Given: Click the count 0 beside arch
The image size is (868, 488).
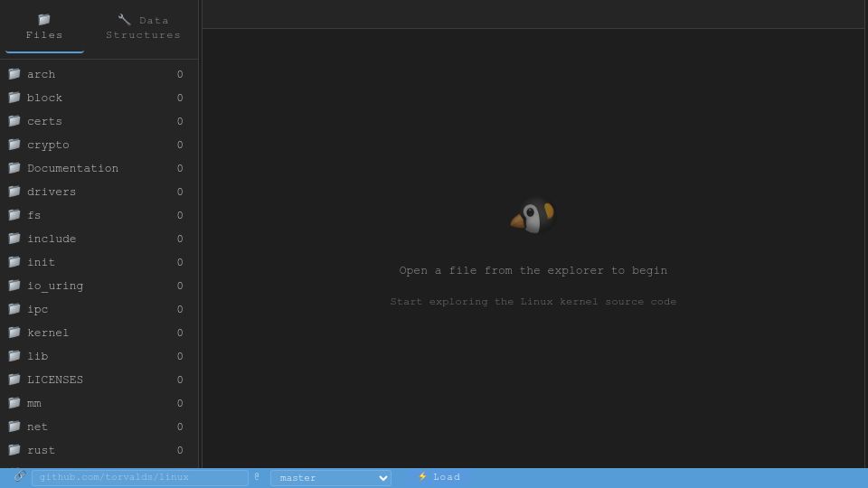Looking at the screenshot, I should coord(180,74).
